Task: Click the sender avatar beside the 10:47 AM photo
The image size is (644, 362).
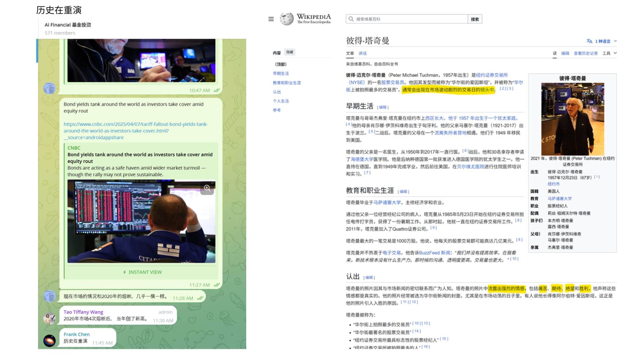Action: tap(50, 88)
